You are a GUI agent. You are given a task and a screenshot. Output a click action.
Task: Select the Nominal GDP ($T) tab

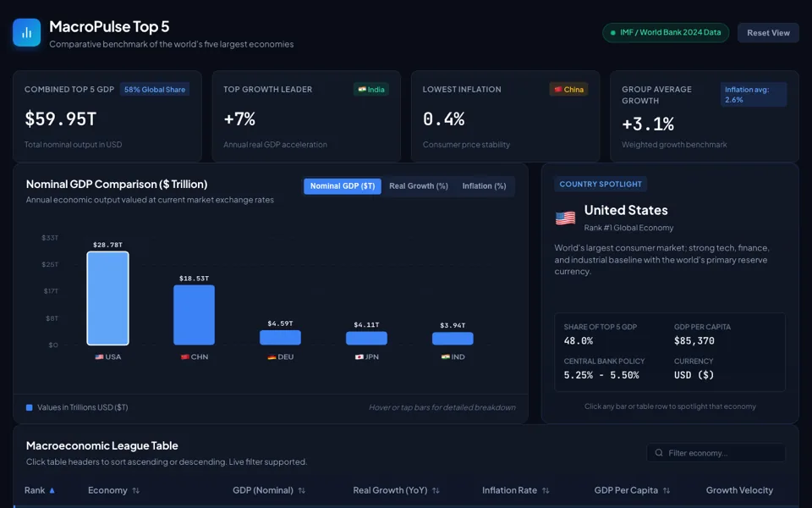tap(343, 186)
